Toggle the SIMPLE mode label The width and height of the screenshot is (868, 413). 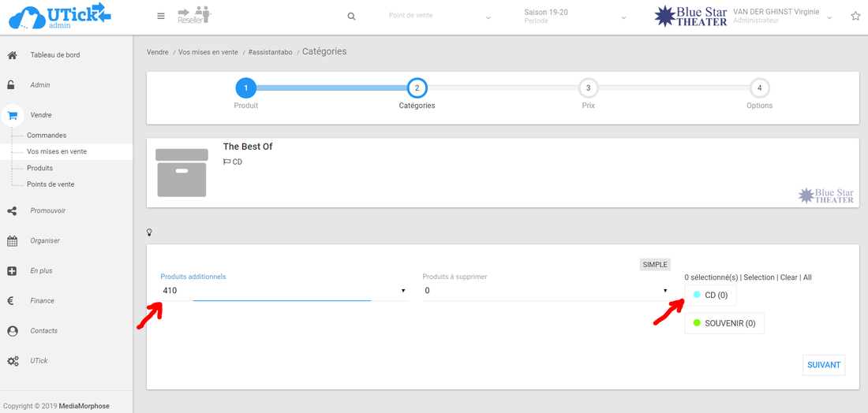(655, 265)
